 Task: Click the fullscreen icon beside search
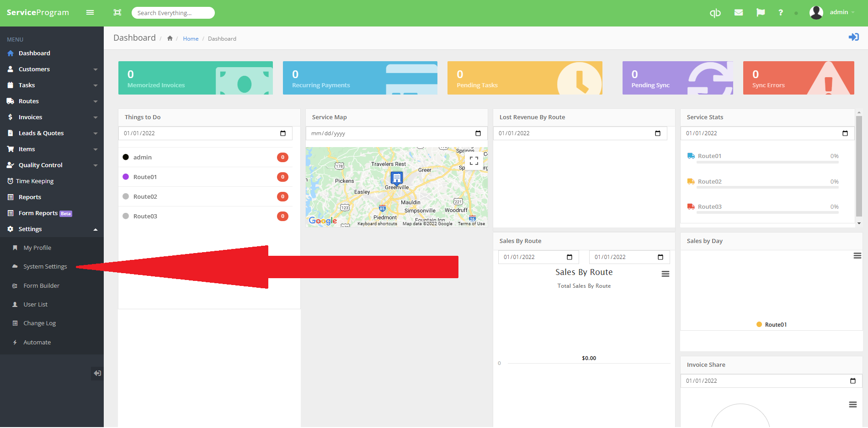coord(117,12)
